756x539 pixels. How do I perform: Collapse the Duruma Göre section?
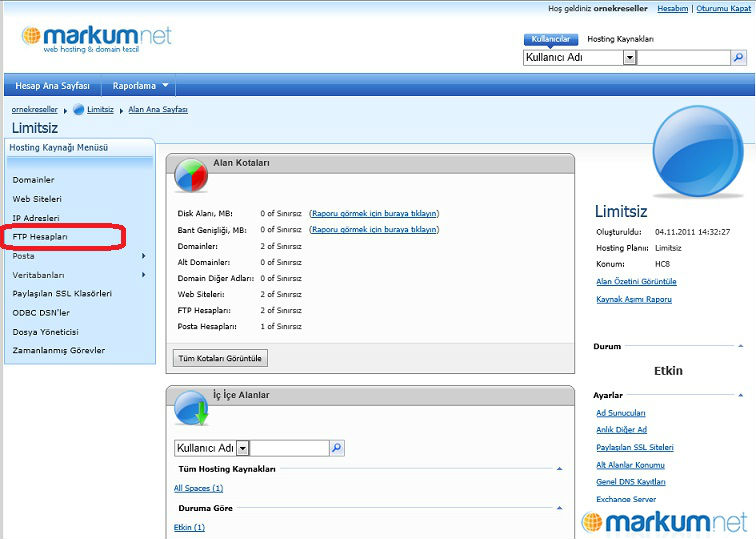pyautogui.click(x=559, y=508)
